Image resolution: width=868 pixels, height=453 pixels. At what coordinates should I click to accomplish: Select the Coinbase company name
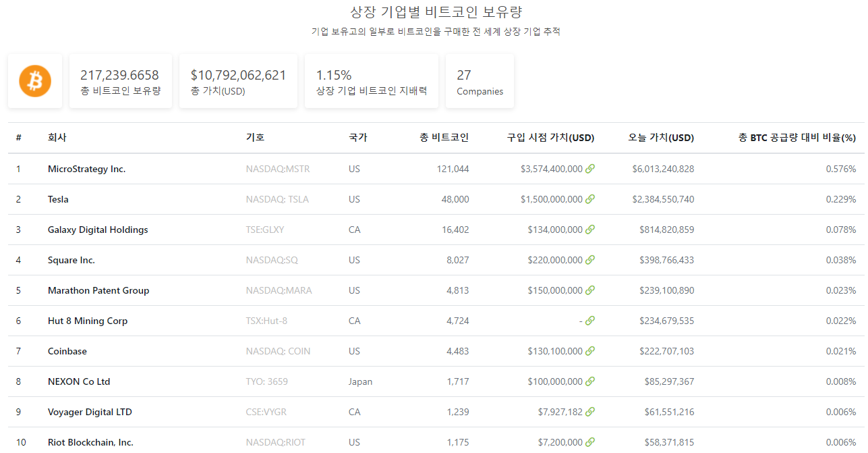67,351
